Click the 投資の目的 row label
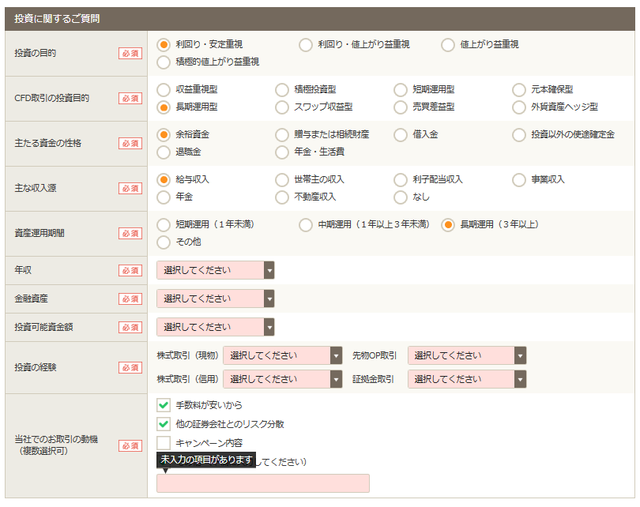Image resolution: width=640 pixels, height=507 pixels. (x=35, y=53)
